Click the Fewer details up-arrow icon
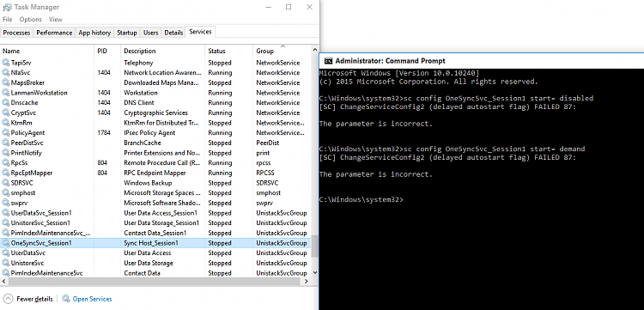Viewport: 644px width, 310px height. 9,299
